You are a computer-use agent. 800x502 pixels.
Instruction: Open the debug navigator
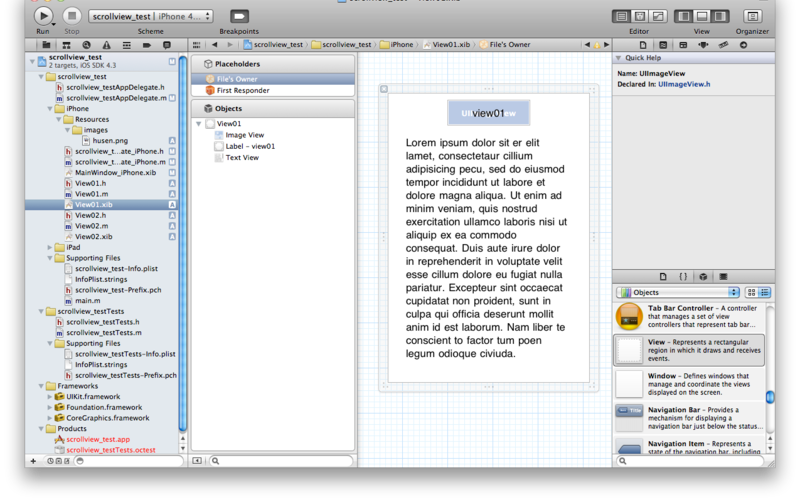pos(127,45)
